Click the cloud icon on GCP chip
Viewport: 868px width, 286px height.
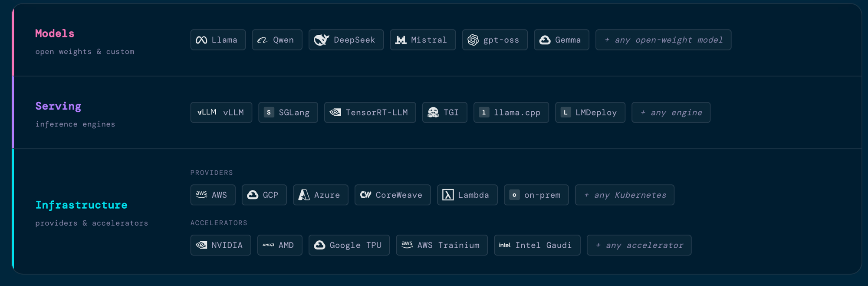coord(253,195)
